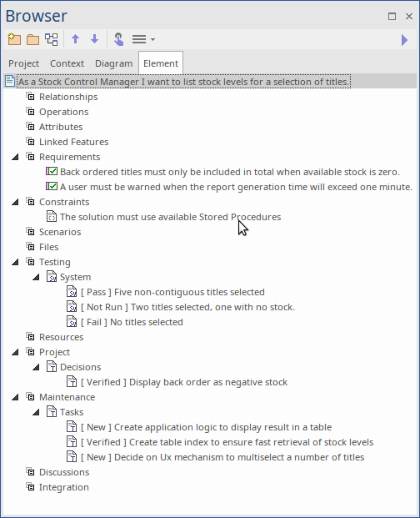420x518 pixels.
Task: Move selection down with the down arrow
Action: (95, 39)
